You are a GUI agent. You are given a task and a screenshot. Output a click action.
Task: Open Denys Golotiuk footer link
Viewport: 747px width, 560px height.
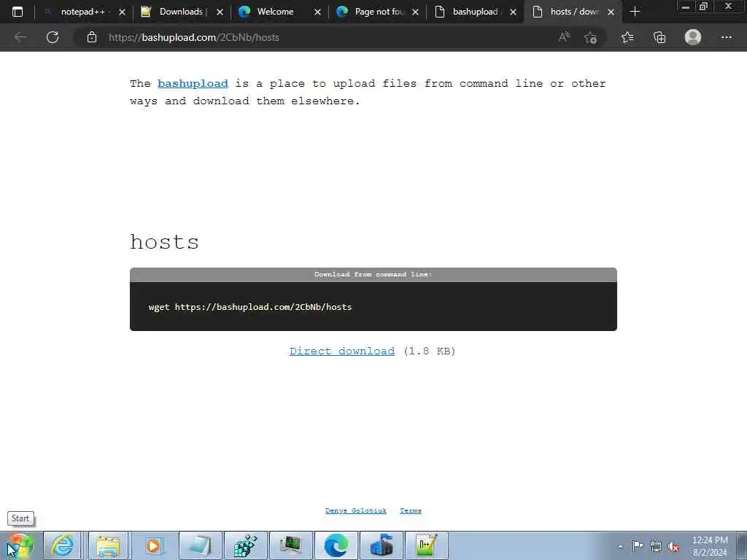356,510
